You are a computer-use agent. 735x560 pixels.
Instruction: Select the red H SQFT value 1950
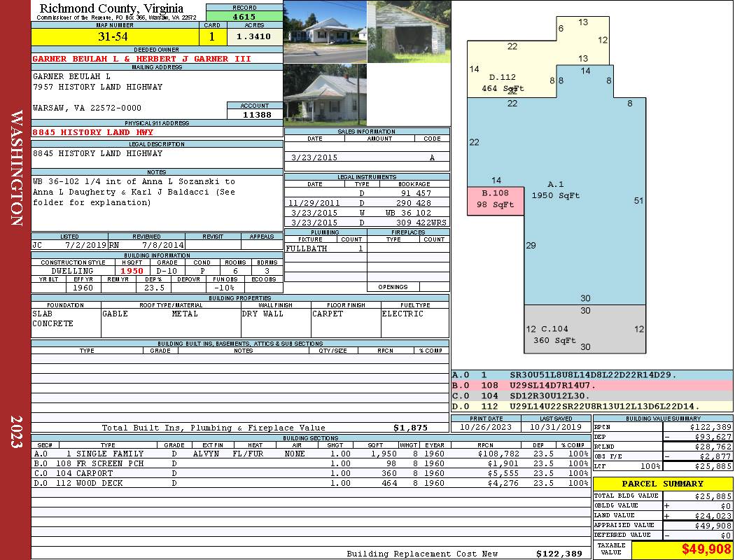point(132,271)
